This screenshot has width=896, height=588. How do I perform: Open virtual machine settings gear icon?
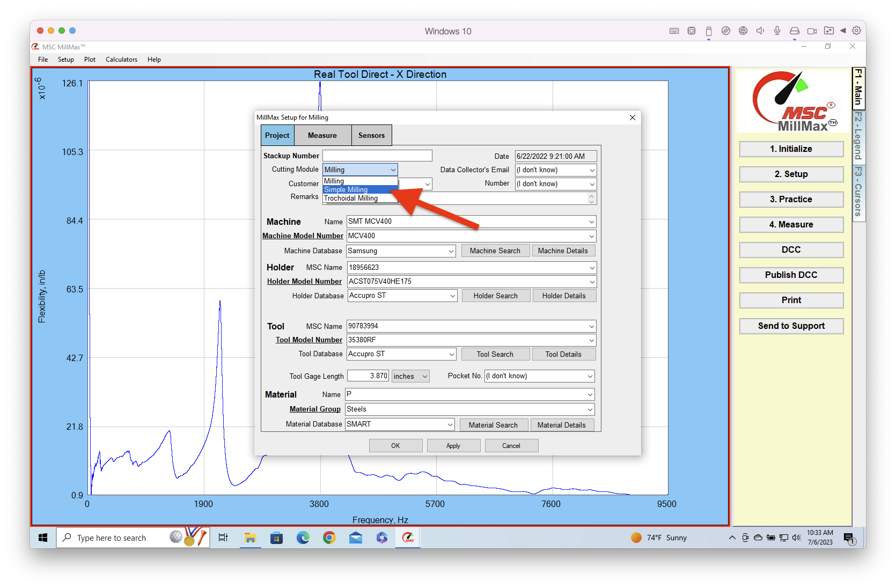856,31
